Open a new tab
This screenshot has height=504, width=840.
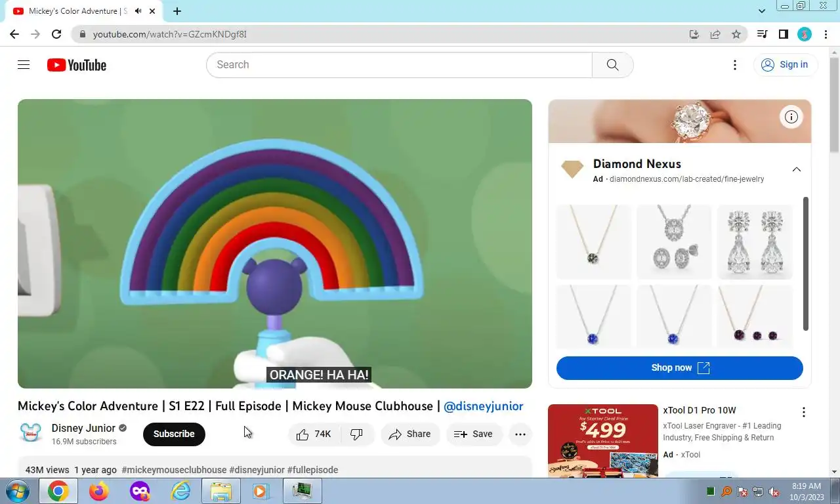pyautogui.click(x=177, y=11)
